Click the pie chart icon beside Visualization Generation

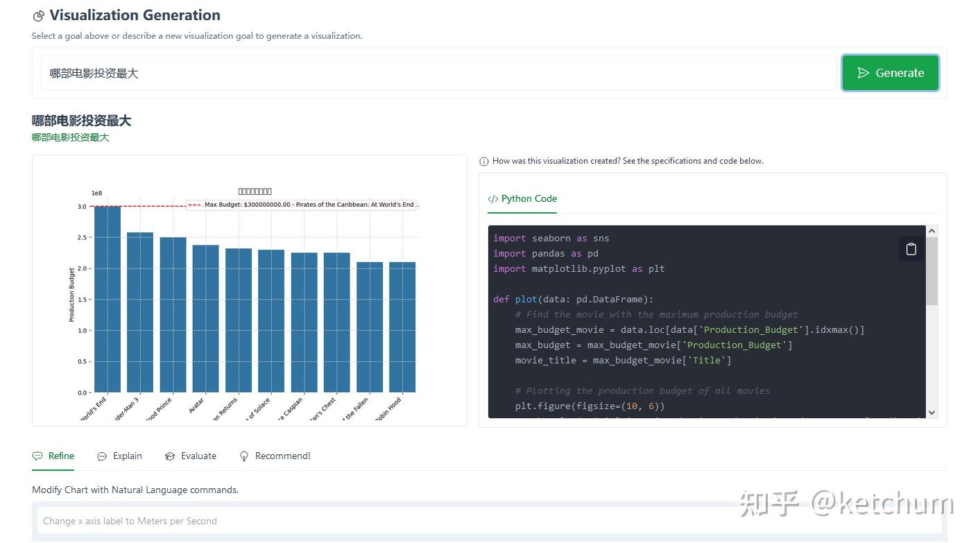[39, 16]
